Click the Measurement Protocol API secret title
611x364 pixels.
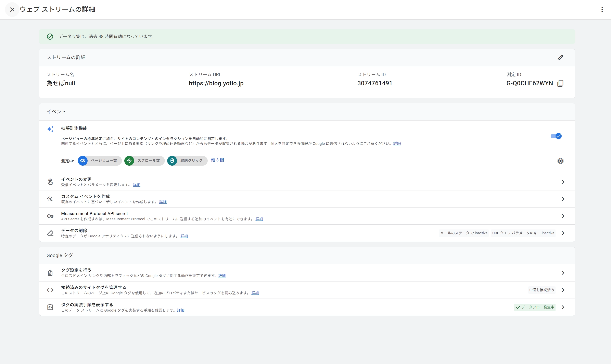pyautogui.click(x=94, y=214)
